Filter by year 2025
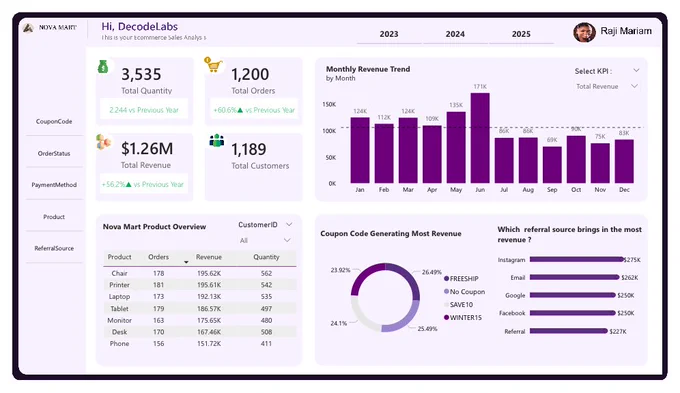680x393 pixels. [521, 34]
